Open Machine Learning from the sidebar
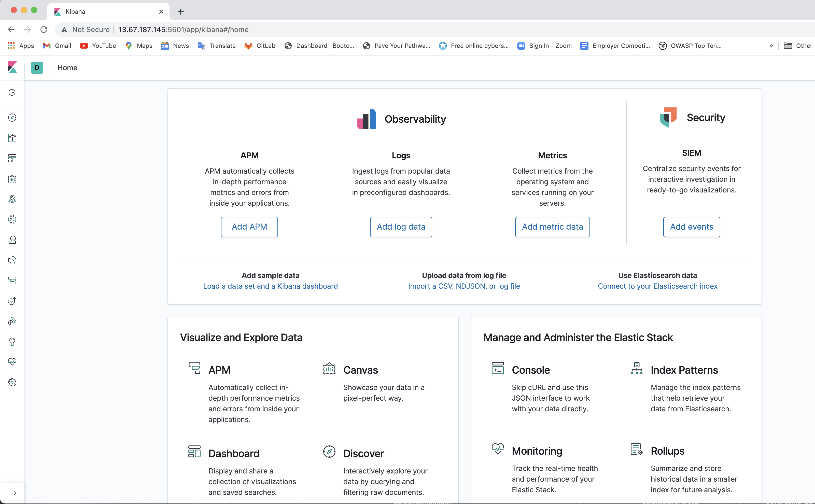Image resolution: width=815 pixels, height=504 pixels. pos(12,219)
